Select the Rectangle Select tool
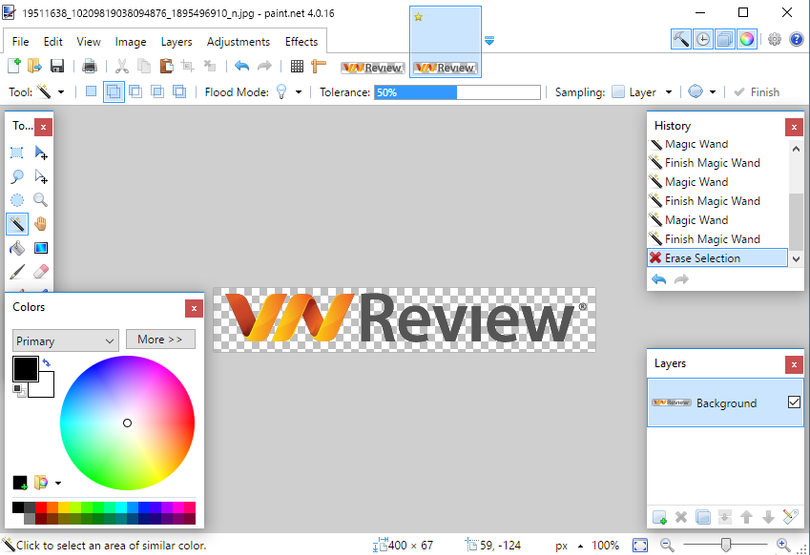810x555 pixels. [x=17, y=153]
